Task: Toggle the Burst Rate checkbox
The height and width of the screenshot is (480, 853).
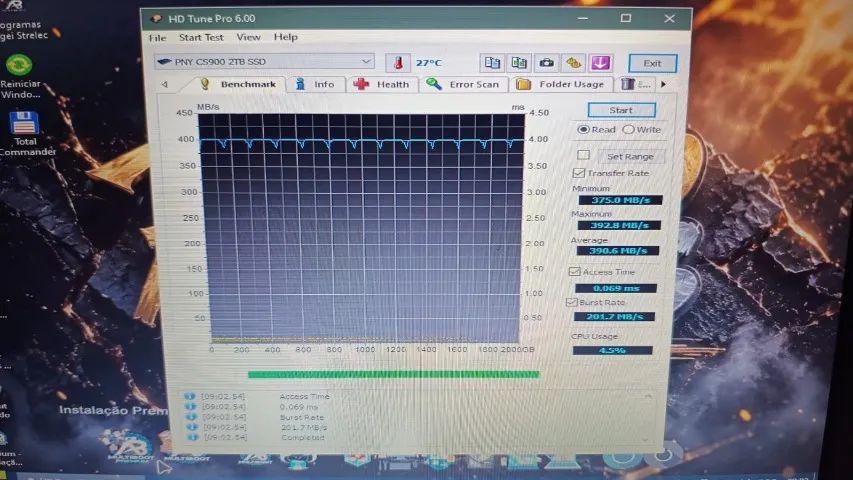Action: click(x=571, y=301)
